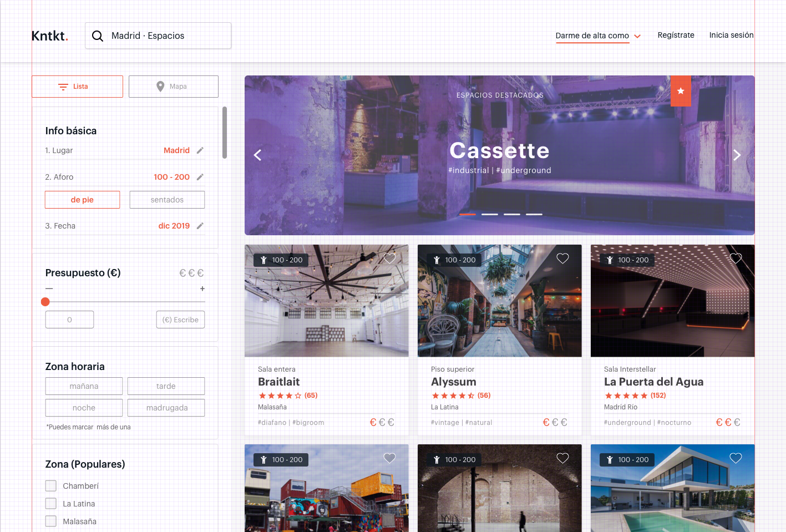
Task: Like Alyssum using its heart icon
Action: point(562,259)
